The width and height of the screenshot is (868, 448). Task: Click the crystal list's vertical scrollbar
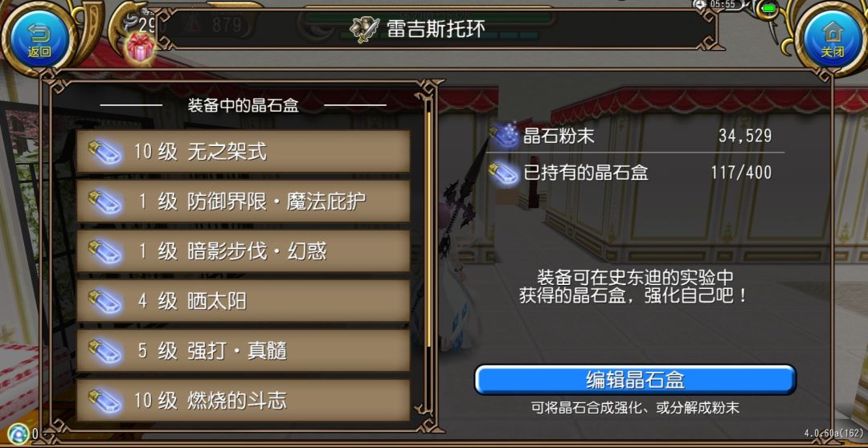(428, 230)
